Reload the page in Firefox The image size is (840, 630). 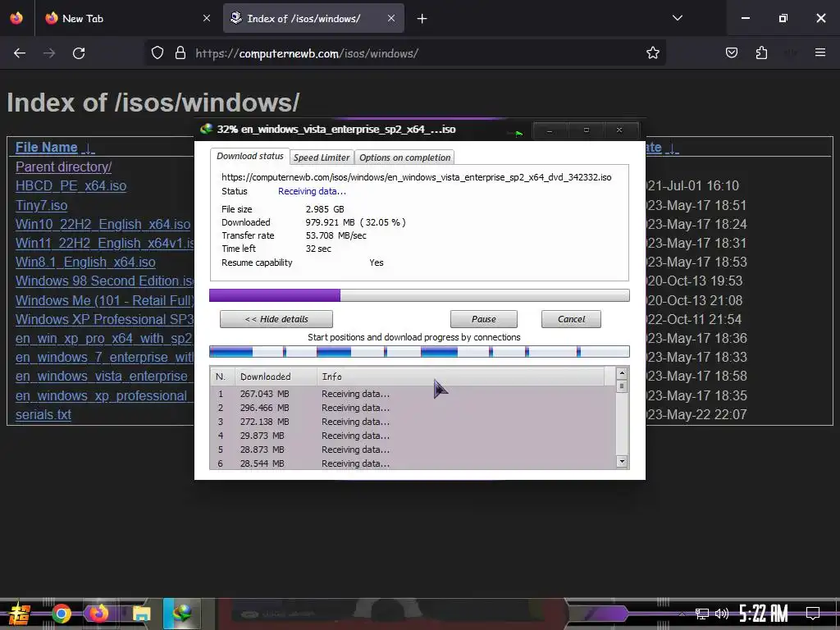click(x=79, y=53)
